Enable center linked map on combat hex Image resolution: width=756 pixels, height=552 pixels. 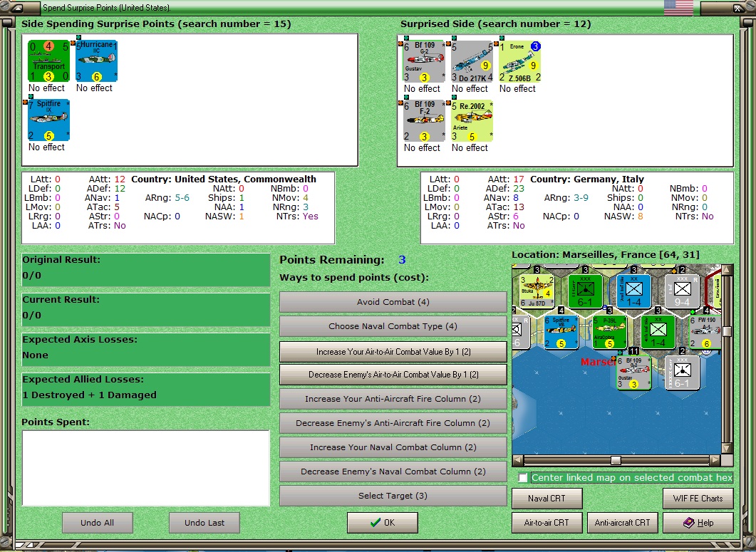coord(522,478)
